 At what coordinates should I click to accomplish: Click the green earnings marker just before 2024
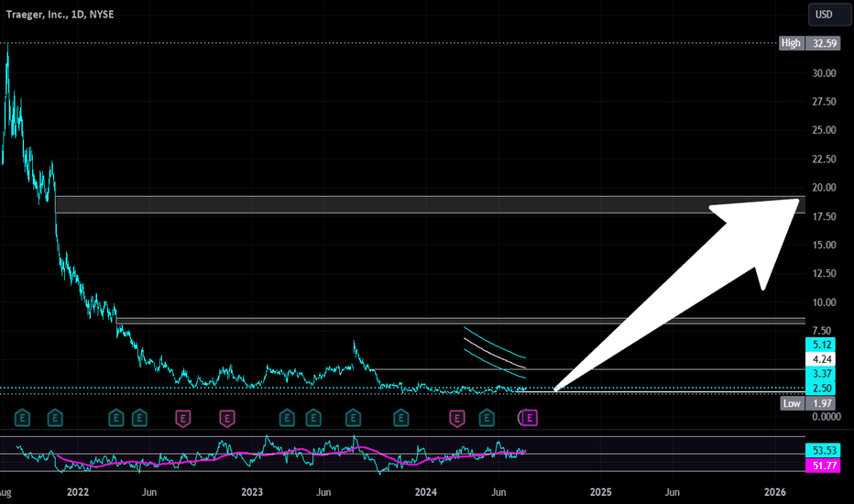coord(400,418)
